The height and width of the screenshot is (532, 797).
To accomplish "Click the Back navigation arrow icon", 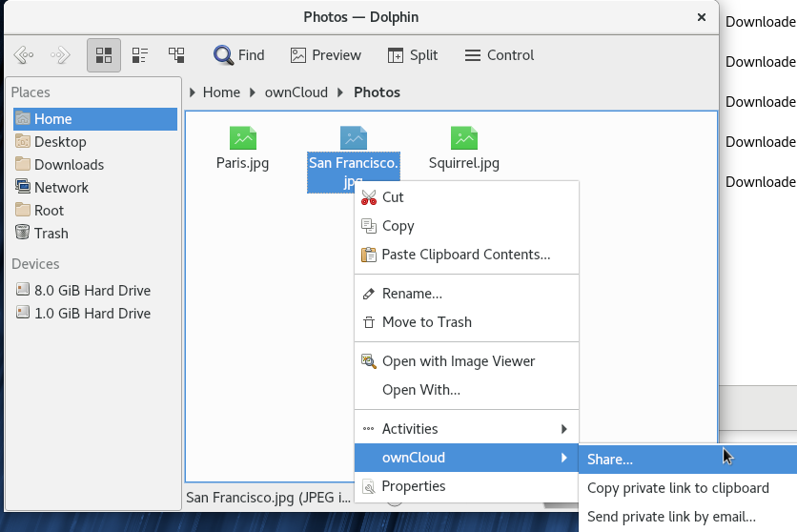I will (x=24, y=55).
